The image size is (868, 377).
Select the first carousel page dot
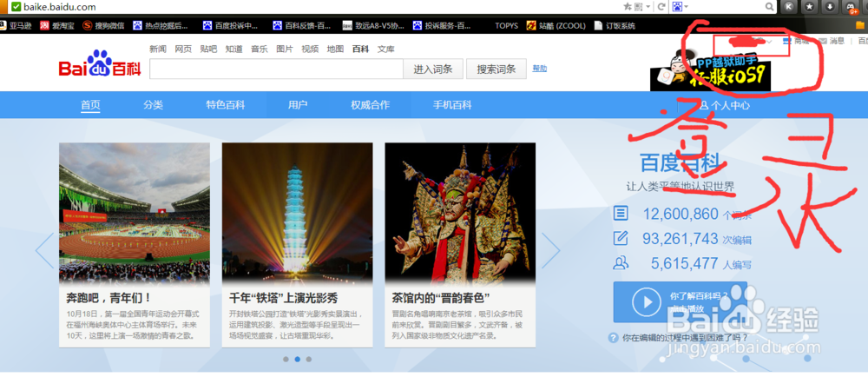tap(286, 360)
